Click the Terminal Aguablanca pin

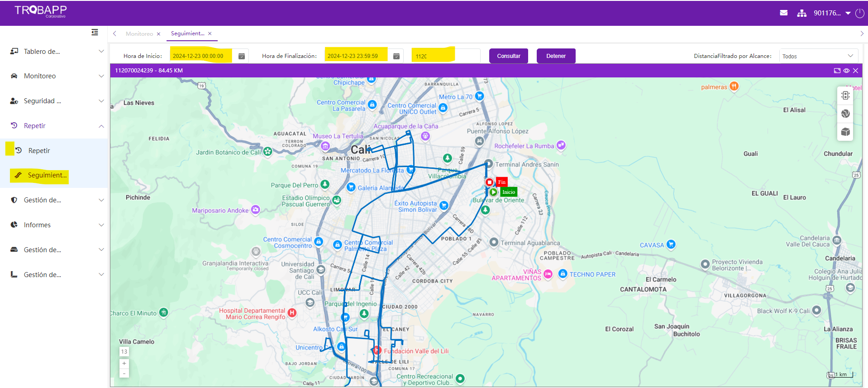(x=494, y=243)
